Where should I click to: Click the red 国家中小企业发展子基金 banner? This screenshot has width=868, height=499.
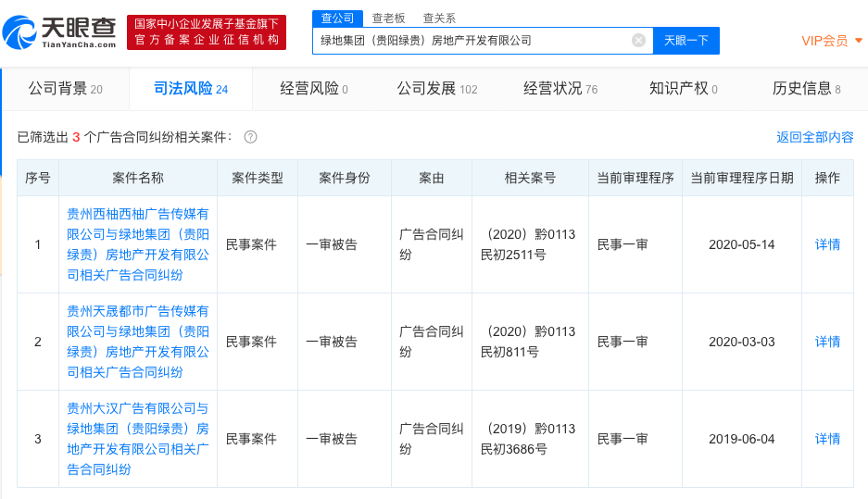click(x=207, y=32)
